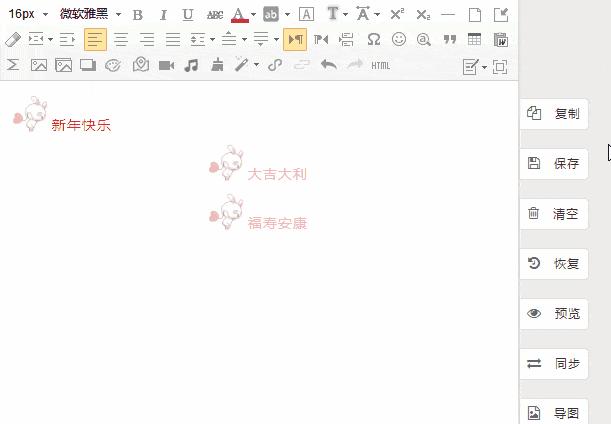Click the 清空 clear button
This screenshot has height=424, width=611.
554,214
